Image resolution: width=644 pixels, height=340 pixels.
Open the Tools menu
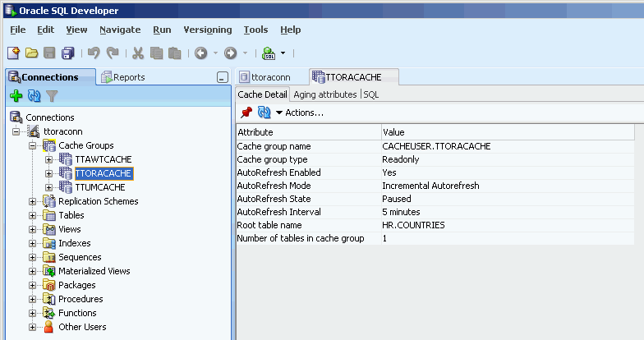255,30
